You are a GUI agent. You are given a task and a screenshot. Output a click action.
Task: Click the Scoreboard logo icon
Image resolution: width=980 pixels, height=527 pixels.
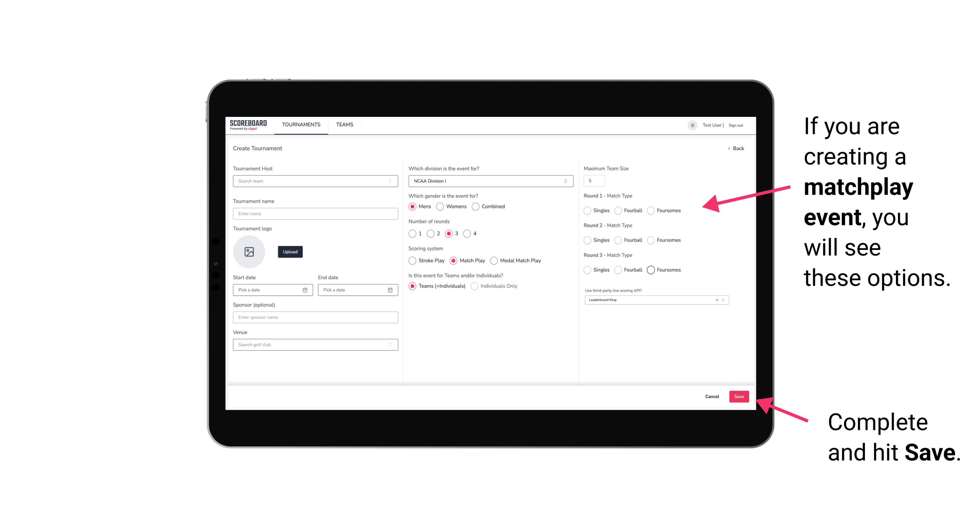pyautogui.click(x=249, y=124)
